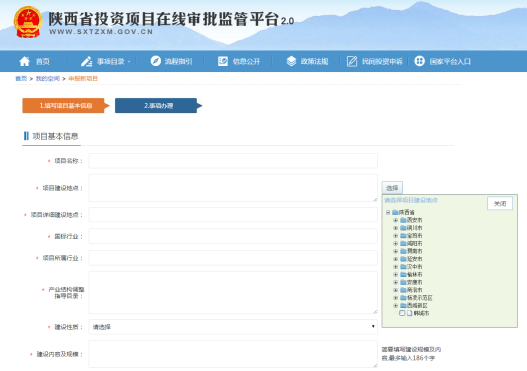
Task: Focus the 项目详细建设地点 input field
Action: (233, 215)
